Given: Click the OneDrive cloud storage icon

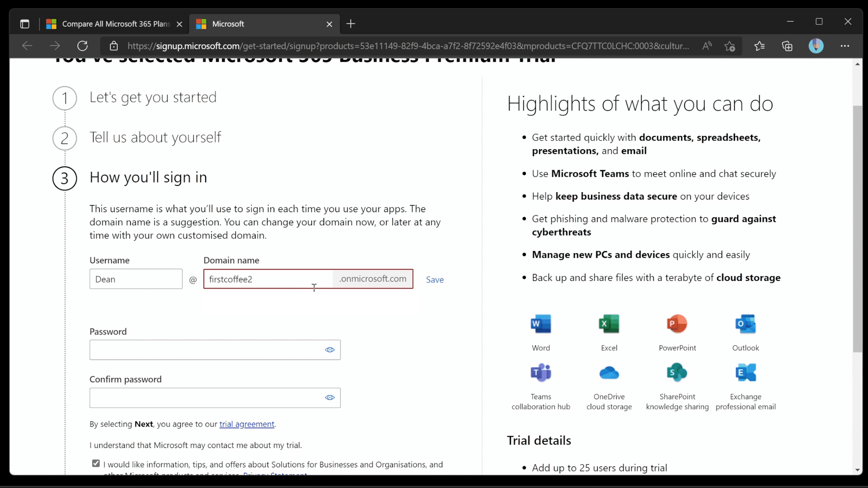Looking at the screenshot, I should (x=609, y=373).
